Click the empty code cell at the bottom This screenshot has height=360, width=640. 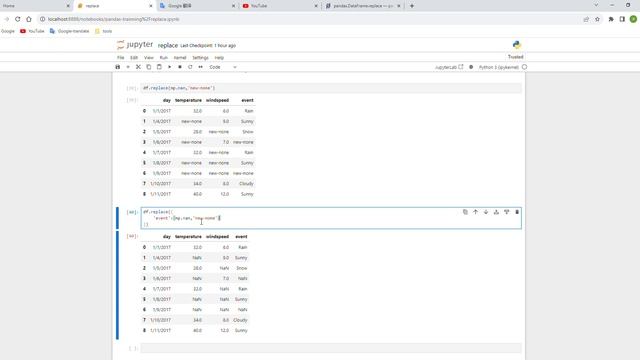[331, 348]
